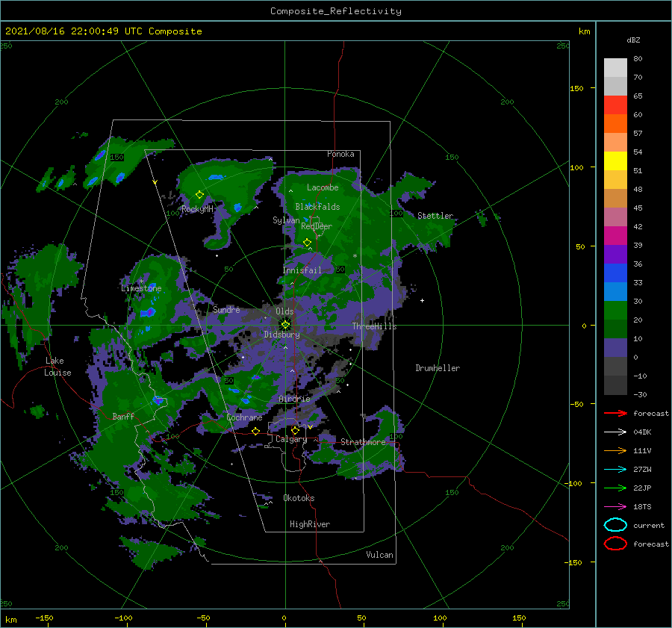
Task: Click the Cochrane city label
Action: pyautogui.click(x=244, y=417)
